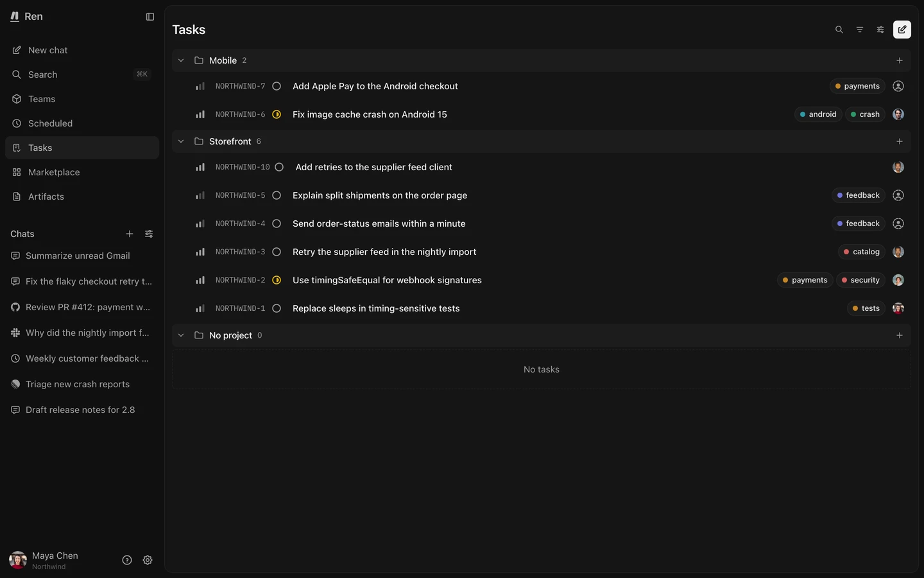This screenshot has width=924, height=578.
Task: Open the Review PR #412 chat
Action: pos(82,307)
